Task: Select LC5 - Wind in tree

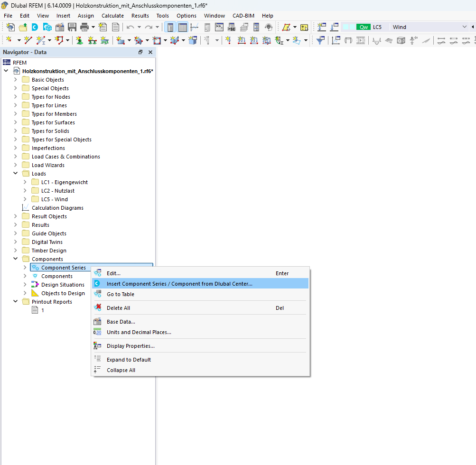Action: (x=55, y=199)
